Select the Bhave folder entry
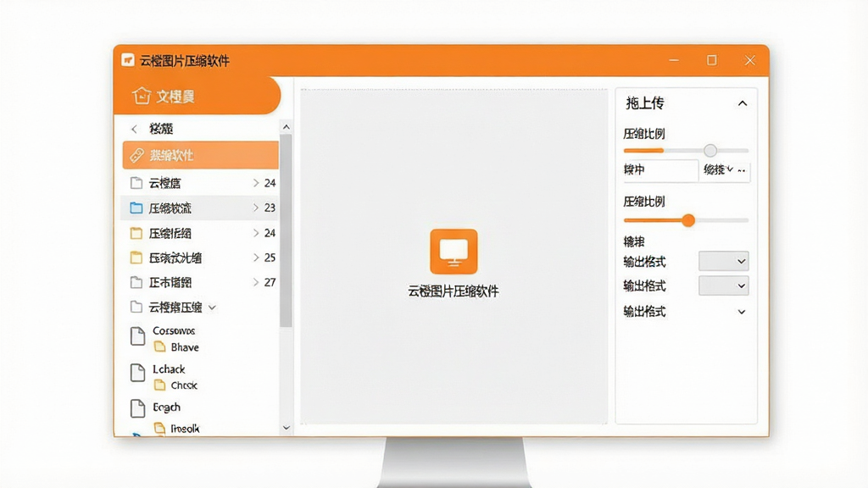Viewport: 868px width, 488px height. 185,347
